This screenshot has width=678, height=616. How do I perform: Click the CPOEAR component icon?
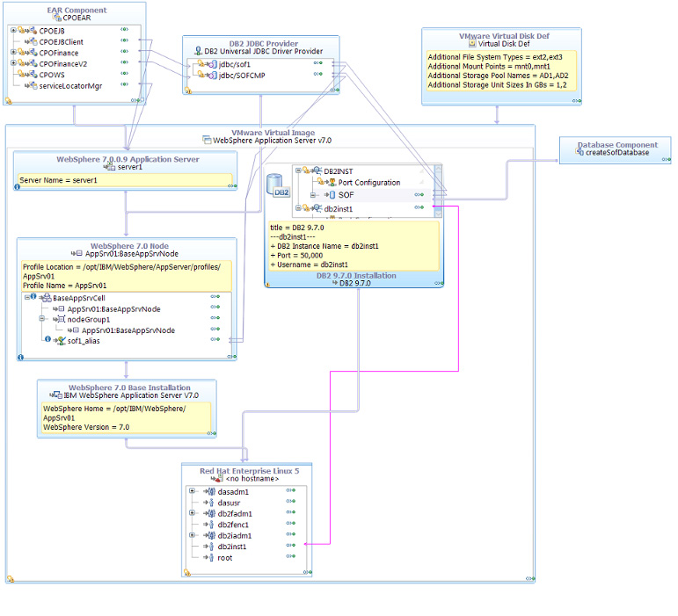(56, 18)
